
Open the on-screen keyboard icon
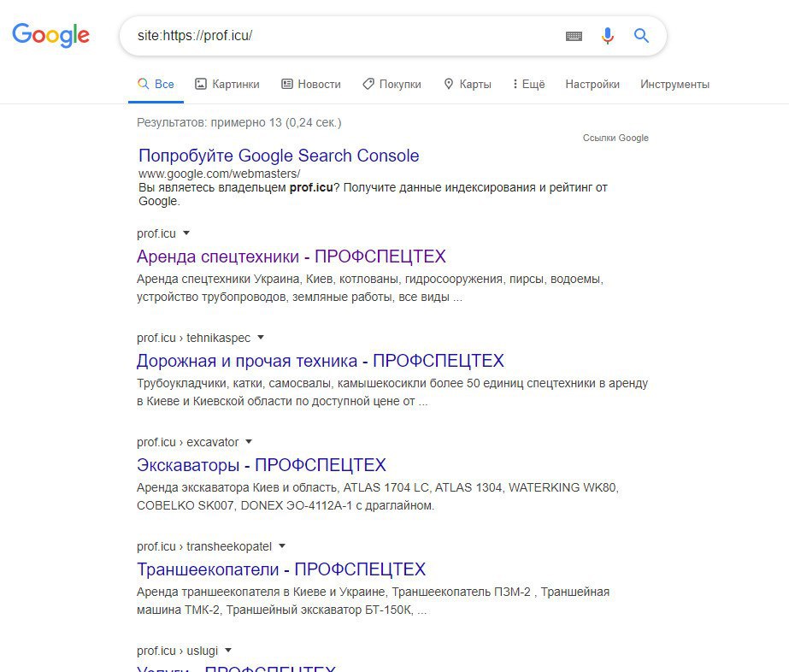pos(574,36)
